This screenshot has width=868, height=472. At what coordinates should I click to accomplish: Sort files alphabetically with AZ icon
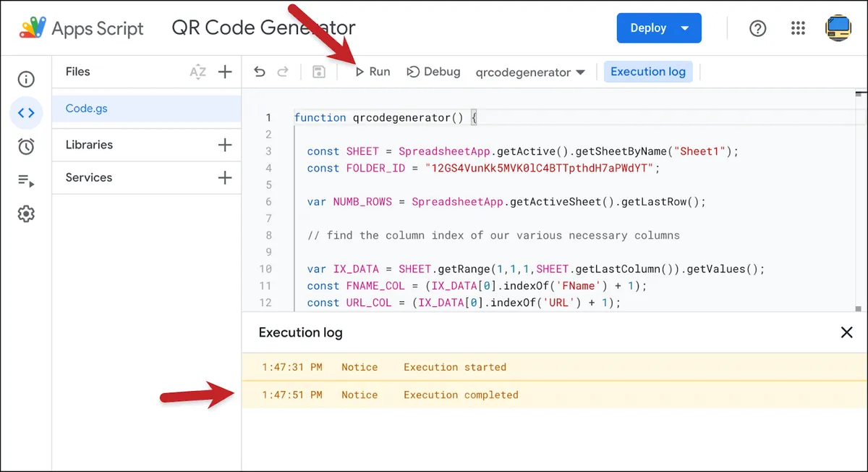pos(197,72)
